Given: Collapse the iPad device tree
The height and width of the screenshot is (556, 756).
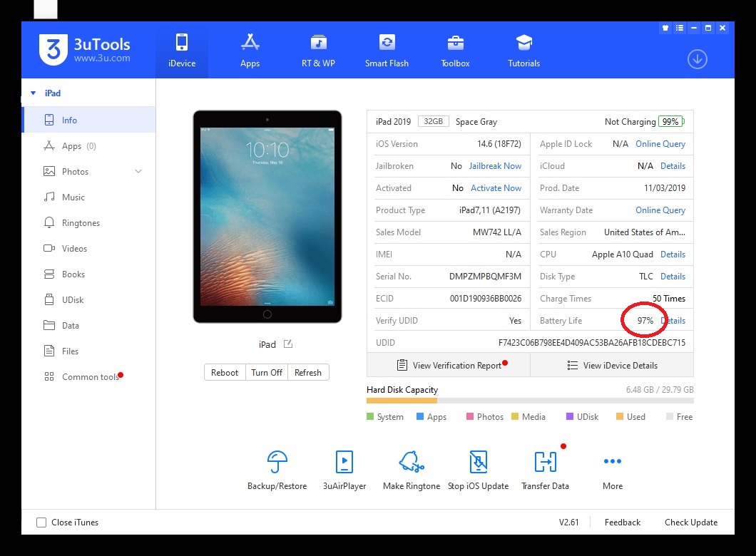Looking at the screenshot, I should [34, 93].
